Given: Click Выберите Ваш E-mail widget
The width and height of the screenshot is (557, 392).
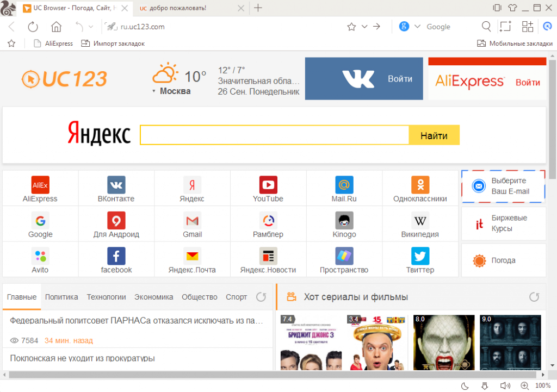Looking at the screenshot, I should click(x=503, y=186).
